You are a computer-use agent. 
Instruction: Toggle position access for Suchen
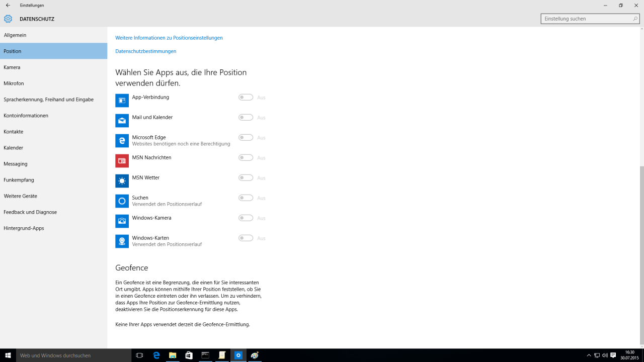pos(246,198)
